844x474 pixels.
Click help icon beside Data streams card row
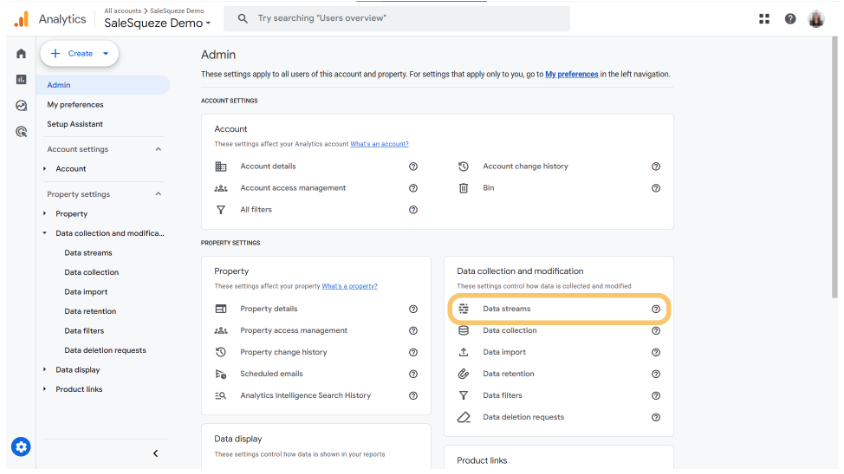click(656, 309)
